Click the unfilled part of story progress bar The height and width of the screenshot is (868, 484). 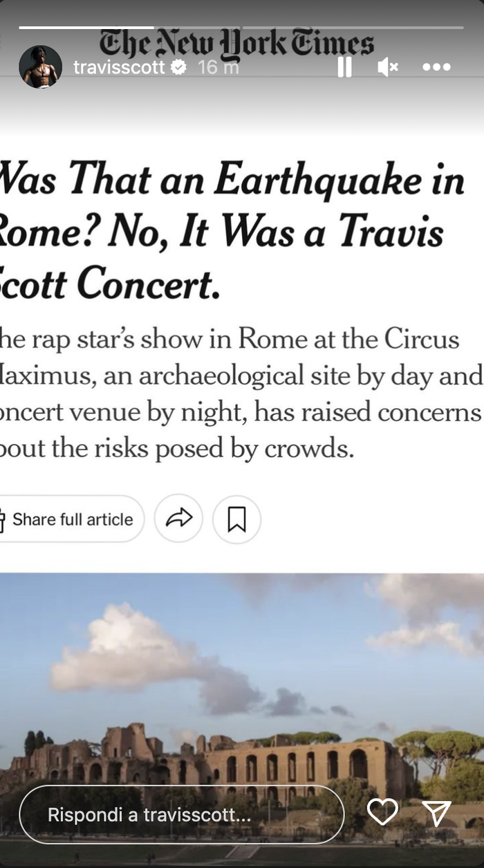(311, 28)
